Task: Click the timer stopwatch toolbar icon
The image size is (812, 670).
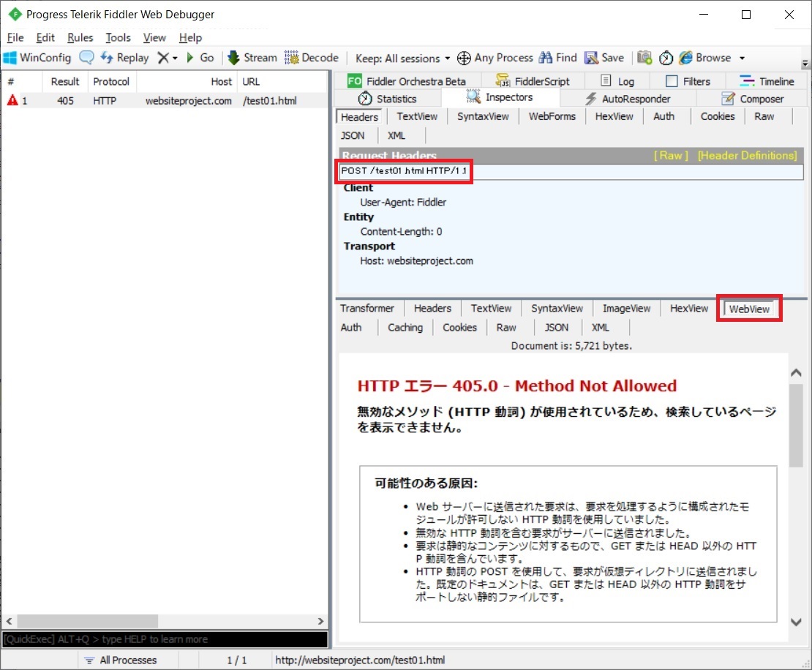Action: pos(666,58)
